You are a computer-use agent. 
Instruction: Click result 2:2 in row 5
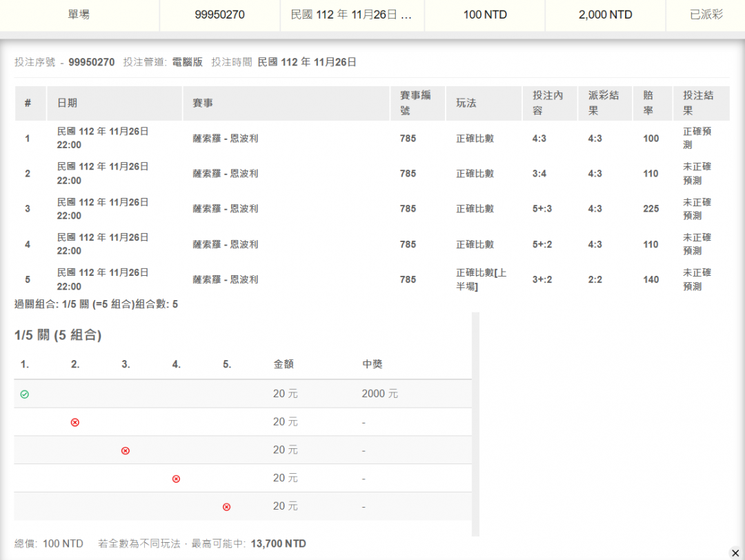595,280
